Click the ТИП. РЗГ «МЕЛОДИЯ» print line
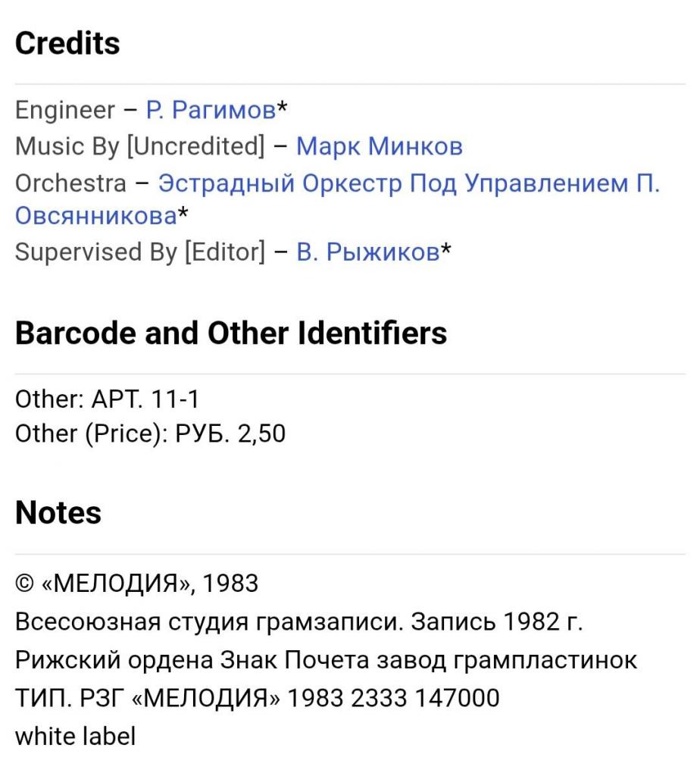Image resolution: width=700 pixels, height=776 pixels. (258, 697)
